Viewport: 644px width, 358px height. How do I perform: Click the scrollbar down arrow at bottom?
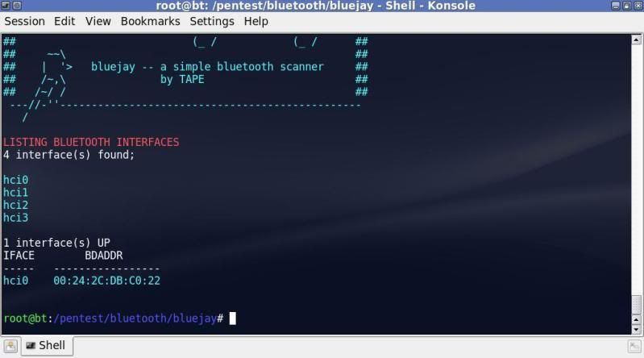click(x=636, y=329)
